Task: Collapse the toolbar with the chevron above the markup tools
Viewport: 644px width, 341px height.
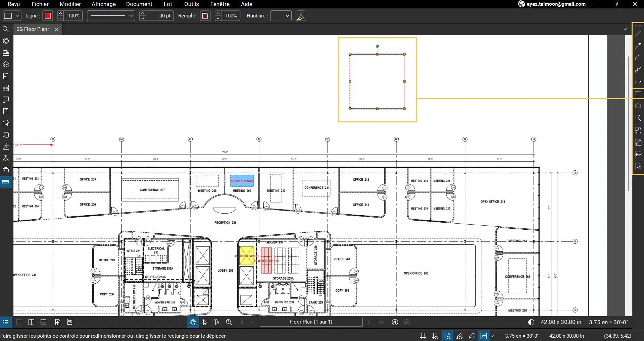Action: [x=625, y=29]
